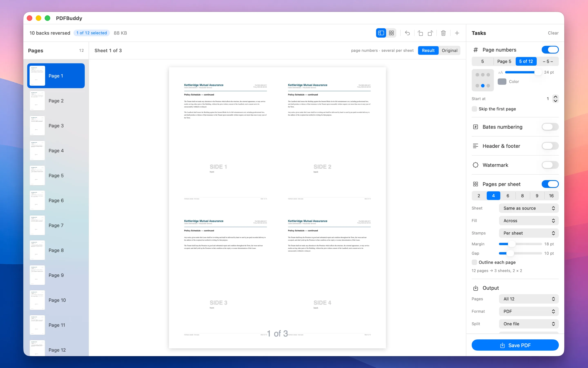Choose top-center number position dot
The image size is (588, 368).
click(x=483, y=75)
